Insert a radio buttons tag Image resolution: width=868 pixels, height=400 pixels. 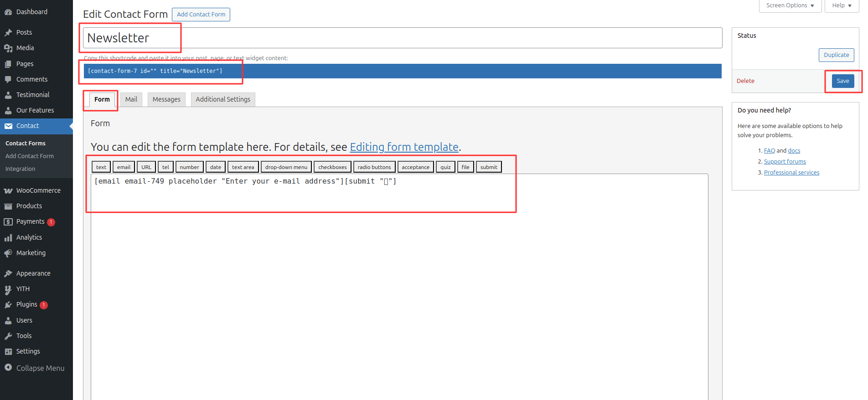click(374, 167)
